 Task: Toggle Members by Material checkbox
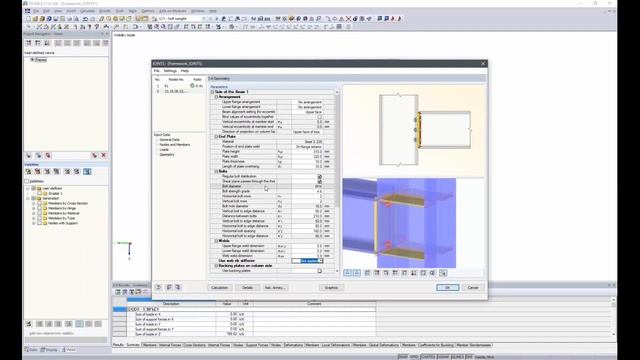coord(40,213)
